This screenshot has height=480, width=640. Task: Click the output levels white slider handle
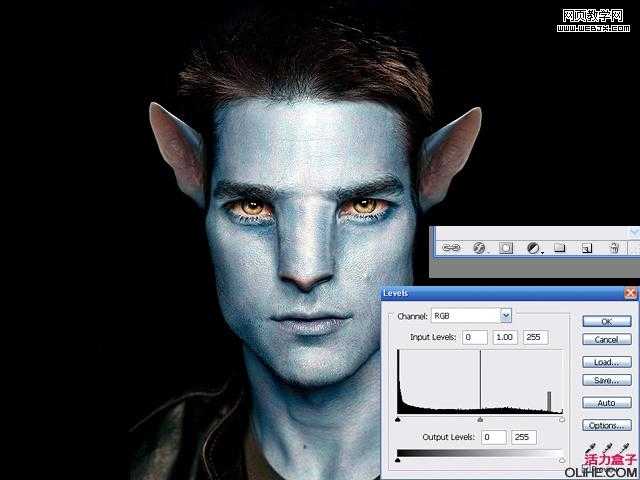coord(562,460)
